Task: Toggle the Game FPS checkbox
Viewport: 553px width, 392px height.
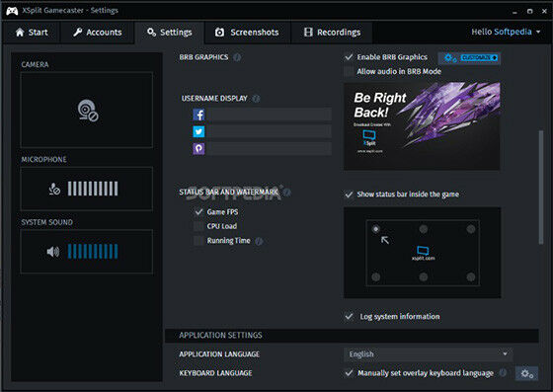Action: click(x=198, y=212)
